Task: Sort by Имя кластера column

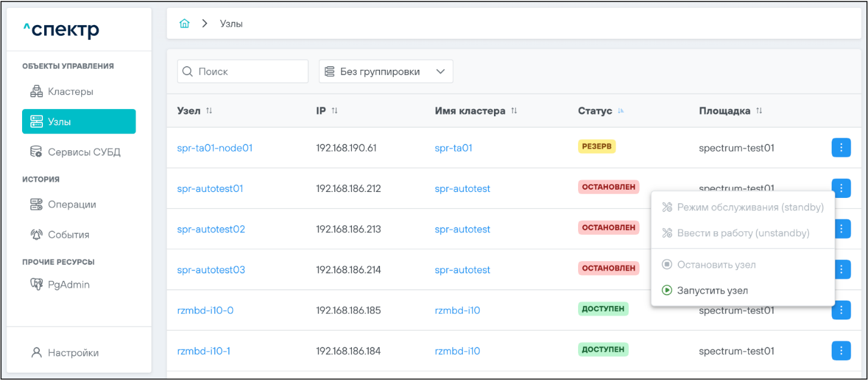Action: click(x=514, y=111)
